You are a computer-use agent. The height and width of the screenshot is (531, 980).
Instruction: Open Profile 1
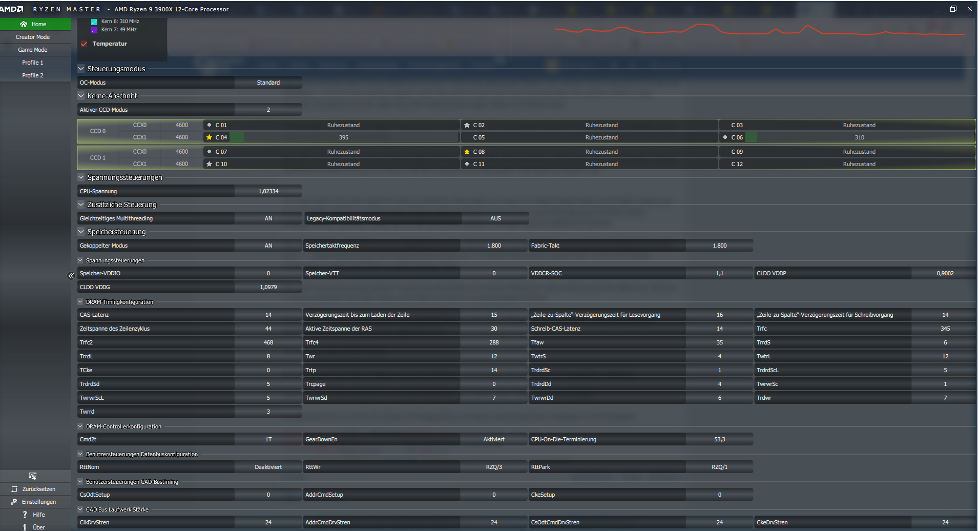pyautogui.click(x=35, y=63)
